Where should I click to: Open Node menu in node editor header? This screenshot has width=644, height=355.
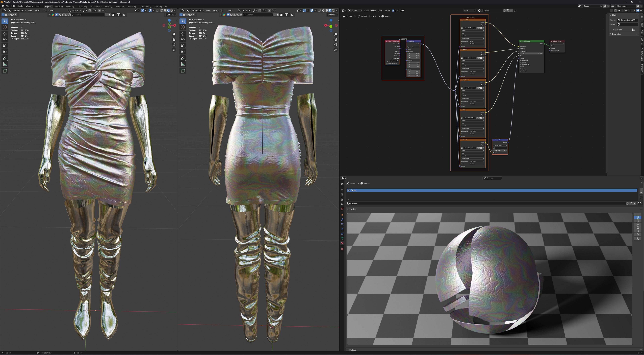pos(387,11)
